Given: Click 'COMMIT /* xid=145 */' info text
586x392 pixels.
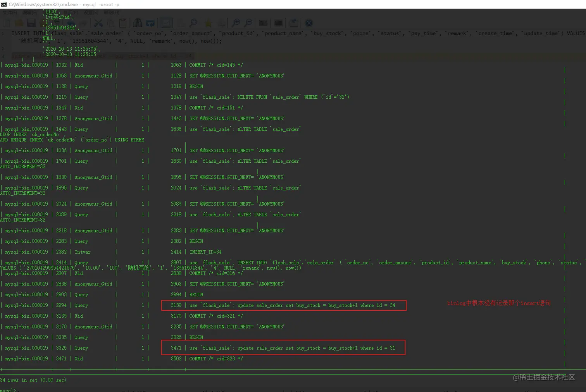Looking at the screenshot, I should pyautogui.click(x=216, y=65).
